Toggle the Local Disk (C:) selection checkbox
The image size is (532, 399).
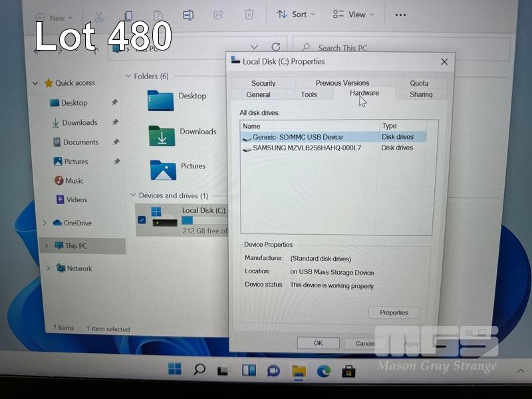pos(142,219)
